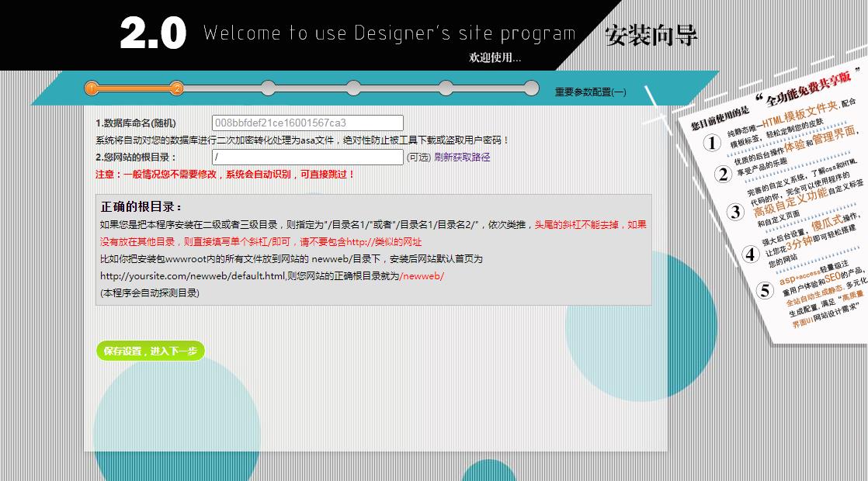Click the 重要参数配置(一) step label

click(591, 92)
